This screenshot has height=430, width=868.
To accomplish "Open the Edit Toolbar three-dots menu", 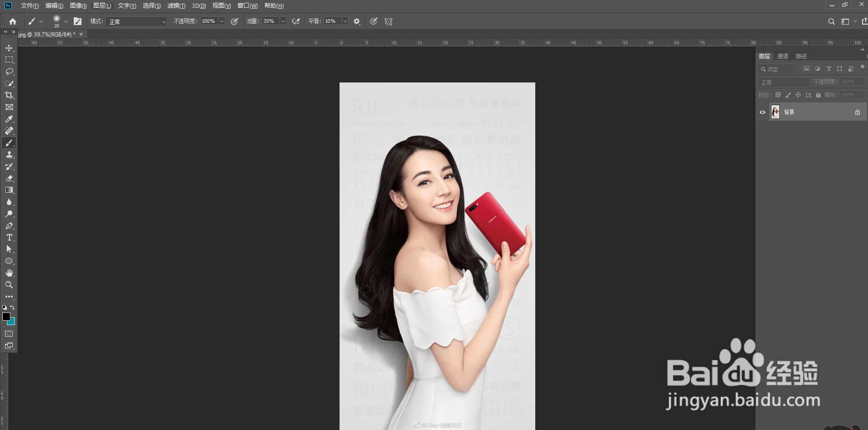I will click(x=9, y=297).
